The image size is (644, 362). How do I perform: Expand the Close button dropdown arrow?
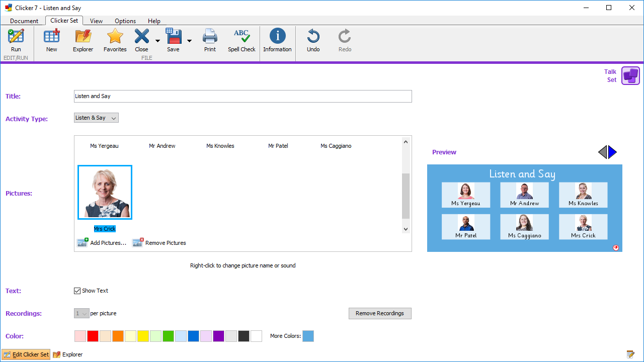157,41
